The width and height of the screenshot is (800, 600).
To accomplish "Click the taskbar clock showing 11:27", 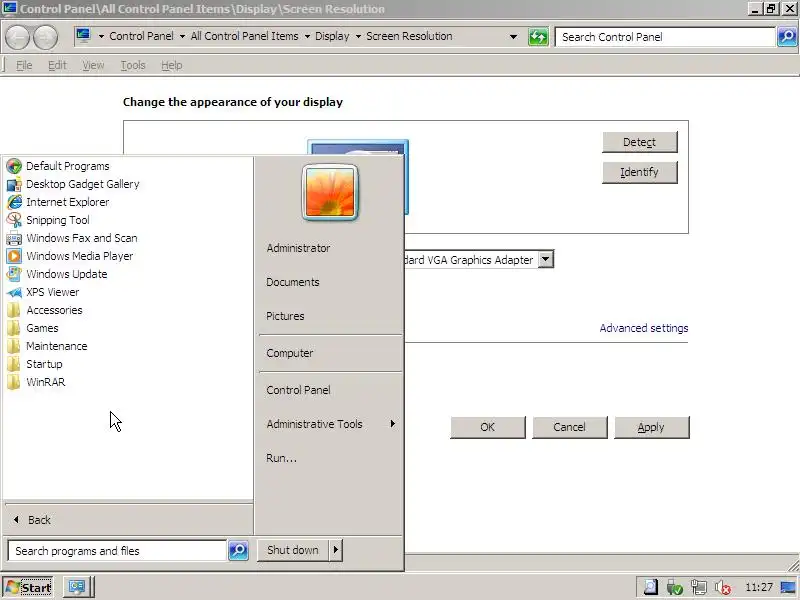I will (759, 587).
